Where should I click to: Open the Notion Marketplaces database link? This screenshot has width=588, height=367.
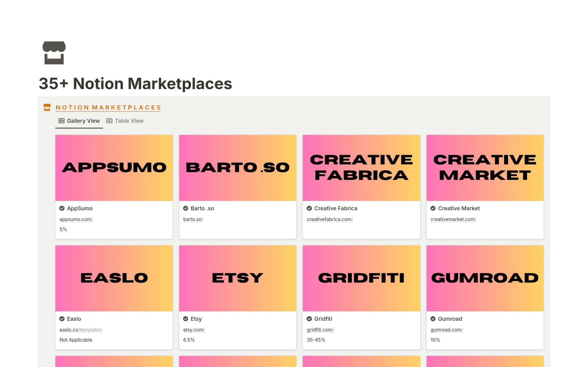point(108,107)
